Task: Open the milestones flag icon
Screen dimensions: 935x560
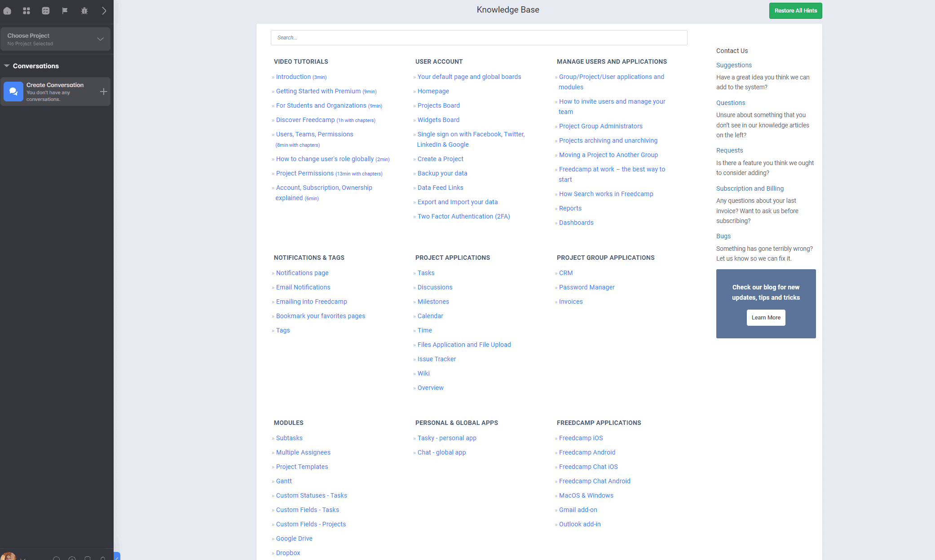Action: (x=65, y=11)
